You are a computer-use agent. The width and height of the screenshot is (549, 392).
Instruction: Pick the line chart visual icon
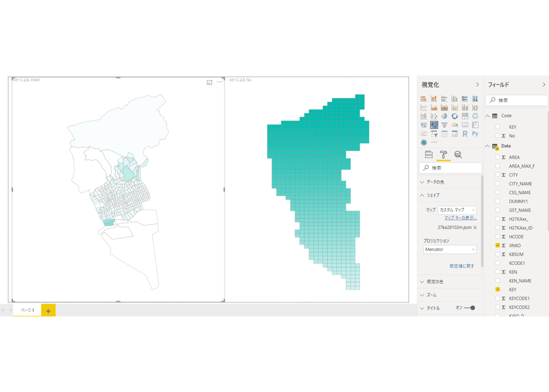[424, 108]
